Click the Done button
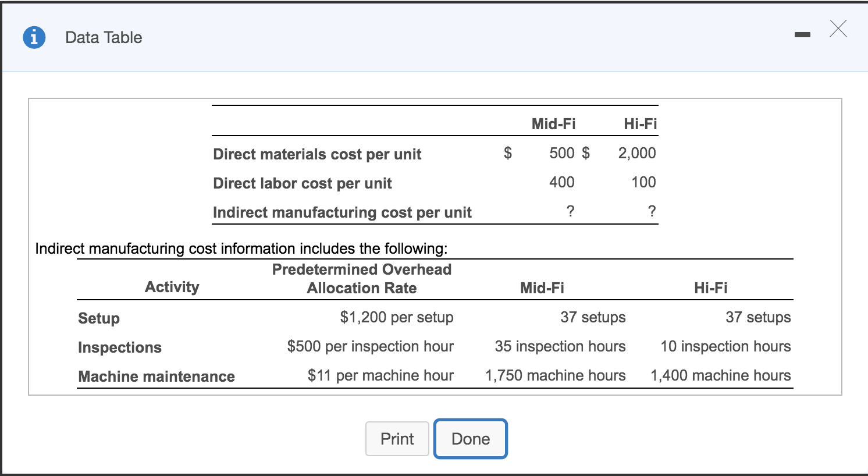 coord(471,439)
